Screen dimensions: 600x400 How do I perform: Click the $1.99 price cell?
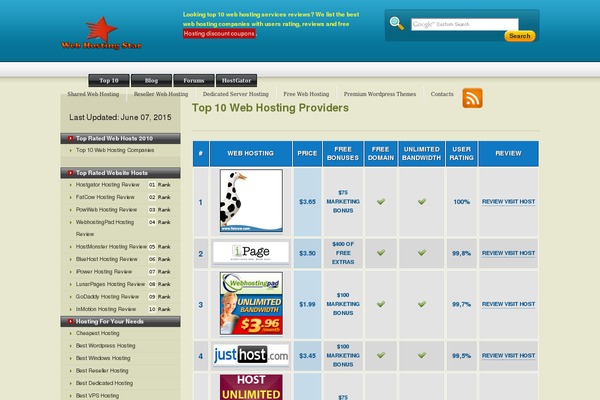point(307,305)
